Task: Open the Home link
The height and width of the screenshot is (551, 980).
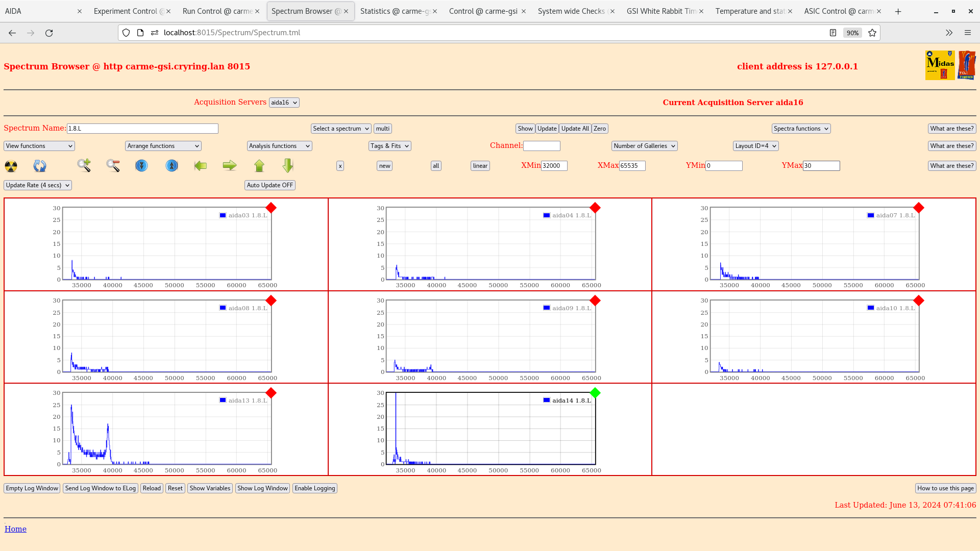Action: click(x=15, y=529)
